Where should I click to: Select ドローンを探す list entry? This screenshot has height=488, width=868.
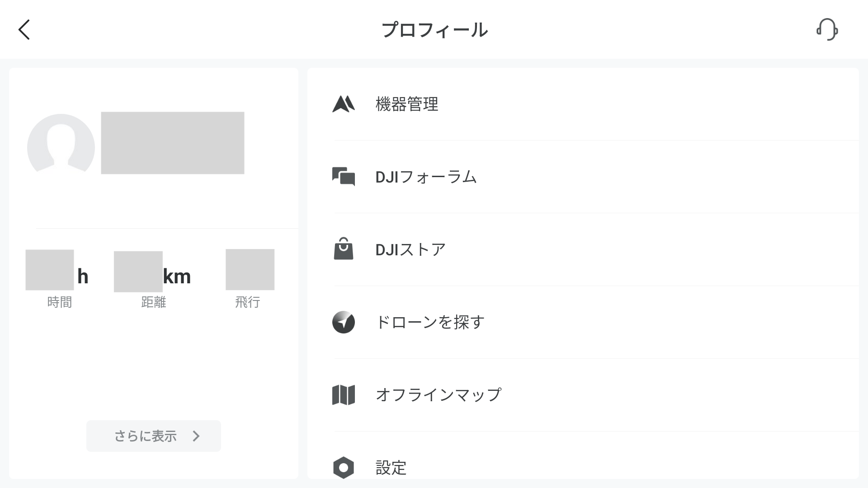(x=583, y=322)
